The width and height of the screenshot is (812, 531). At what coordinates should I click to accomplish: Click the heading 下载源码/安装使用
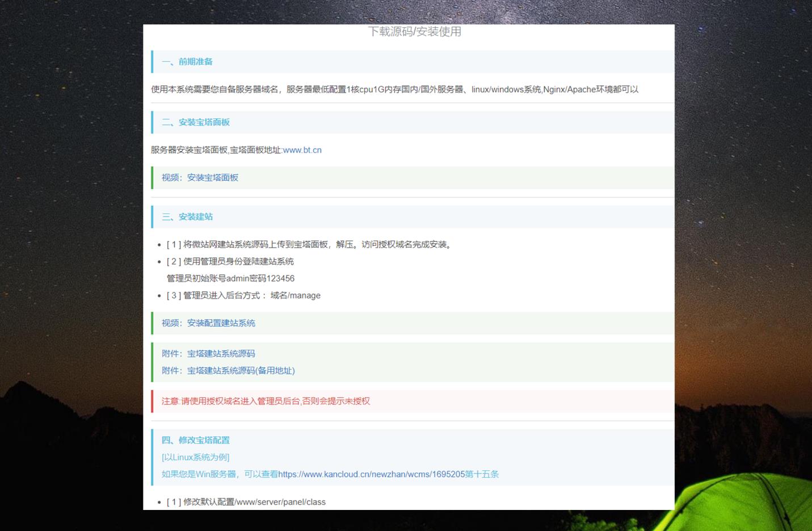pyautogui.click(x=414, y=32)
